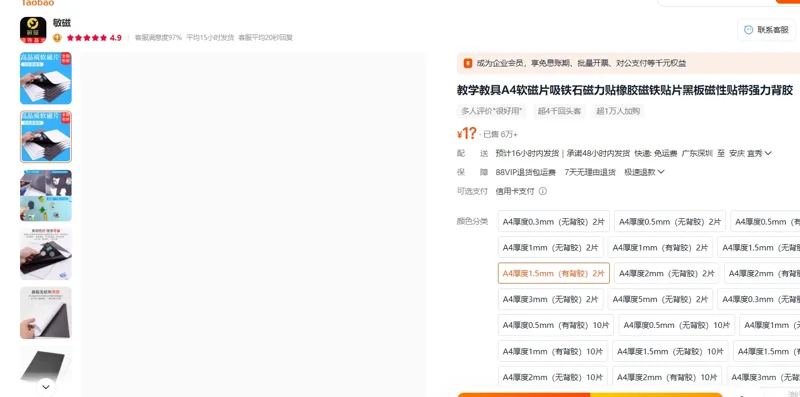
Task: Choose option A4厚度1mm(有背胶)2片
Action: 660,247
